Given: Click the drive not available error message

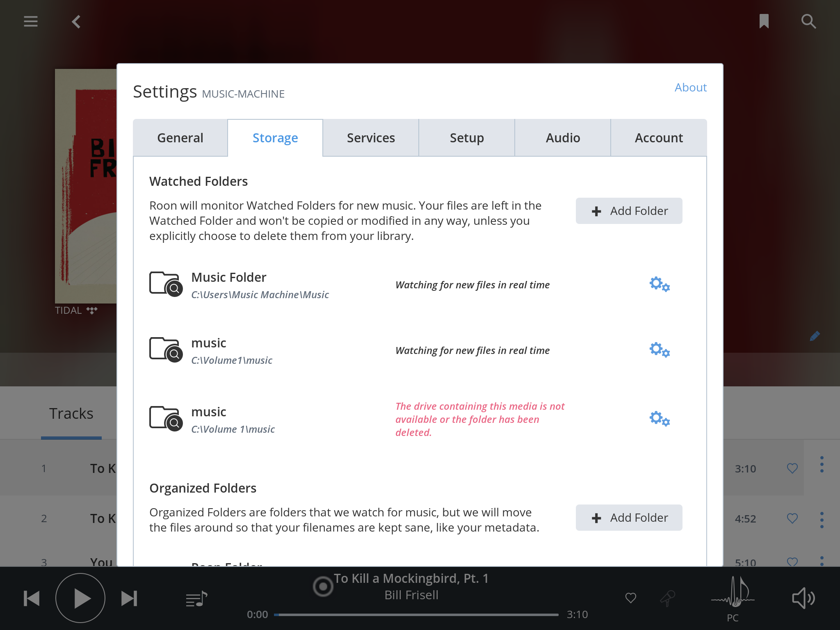Looking at the screenshot, I should (480, 419).
